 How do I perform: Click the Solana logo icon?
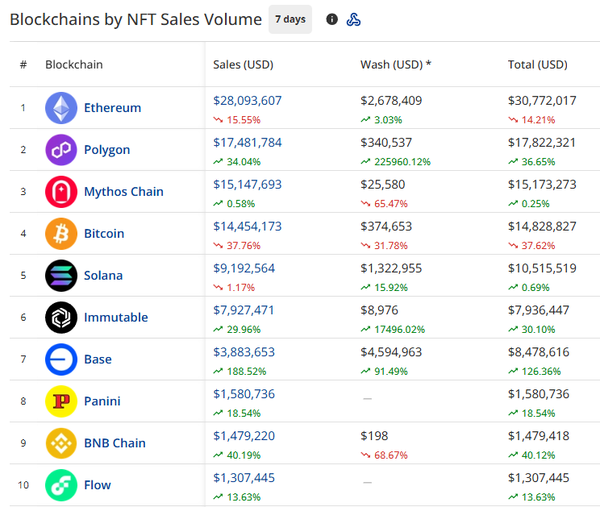(61, 276)
